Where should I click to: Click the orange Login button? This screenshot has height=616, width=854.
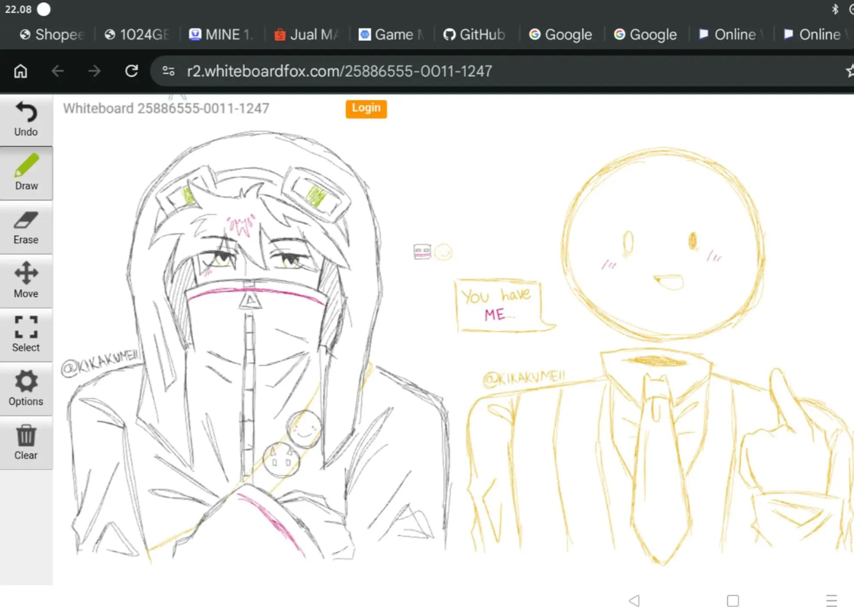(x=366, y=108)
